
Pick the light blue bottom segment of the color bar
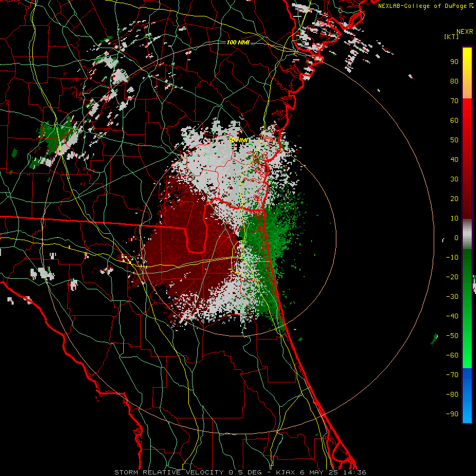[x=467, y=413]
